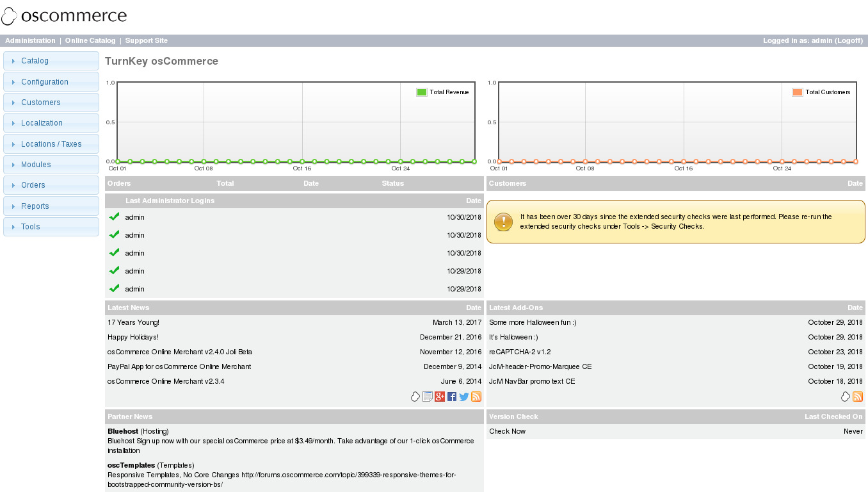Click the Twitter bird icon
Viewport: 868px width, 492px height.
[x=464, y=397]
